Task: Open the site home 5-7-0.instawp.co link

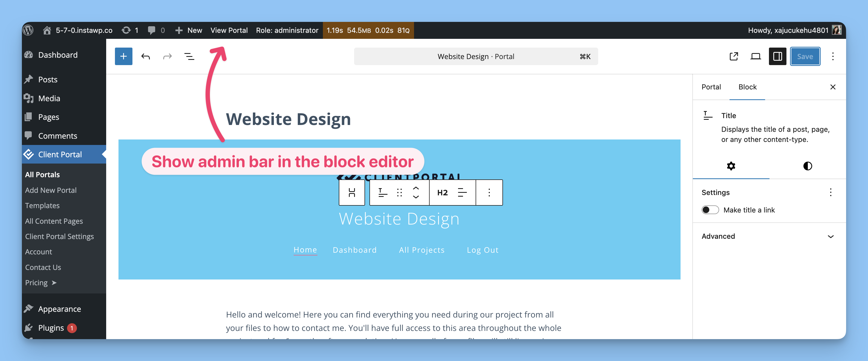Action: tap(78, 30)
